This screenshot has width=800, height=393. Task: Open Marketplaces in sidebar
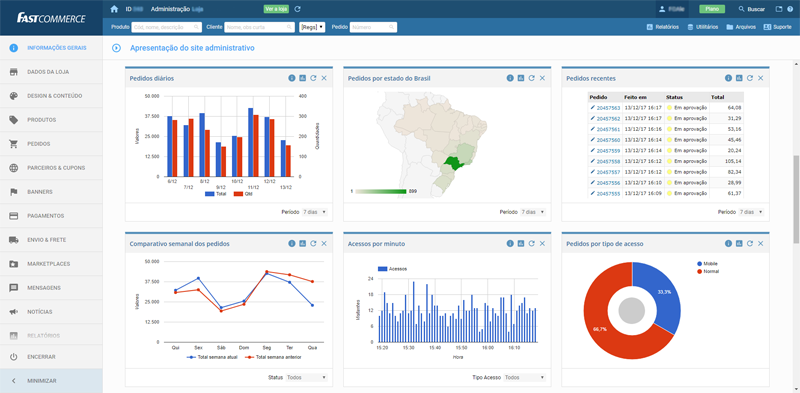click(51, 264)
